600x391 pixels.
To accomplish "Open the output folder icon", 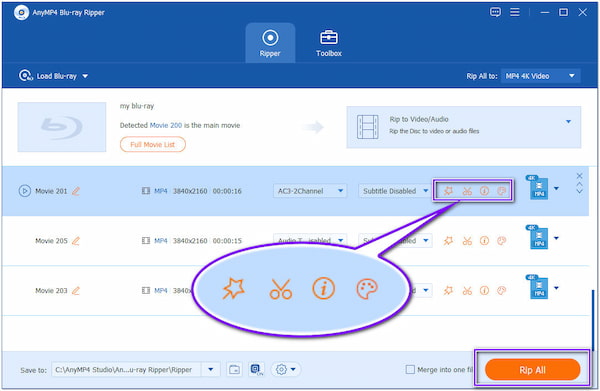I will [x=234, y=370].
